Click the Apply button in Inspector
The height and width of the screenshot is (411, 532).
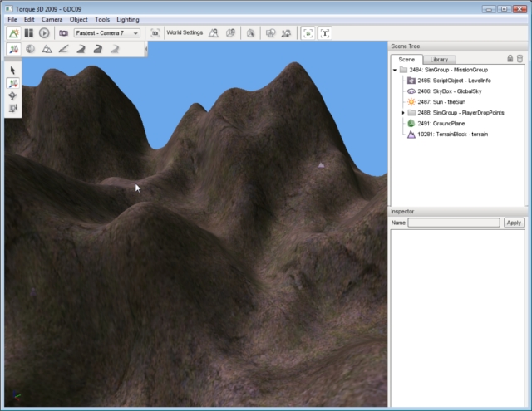(x=514, y=223)
